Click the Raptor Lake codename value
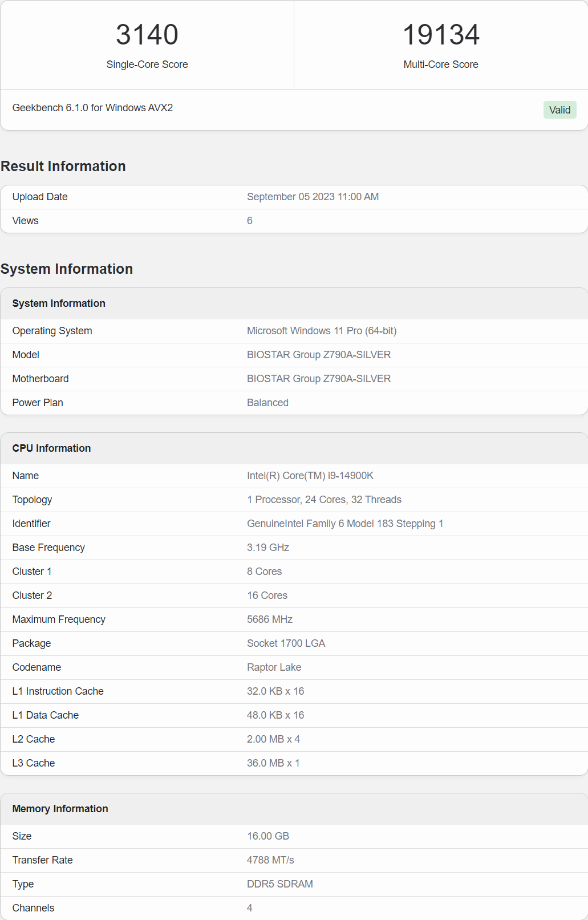588x920 pixels. pyautogui.click(x=274, y=667)
